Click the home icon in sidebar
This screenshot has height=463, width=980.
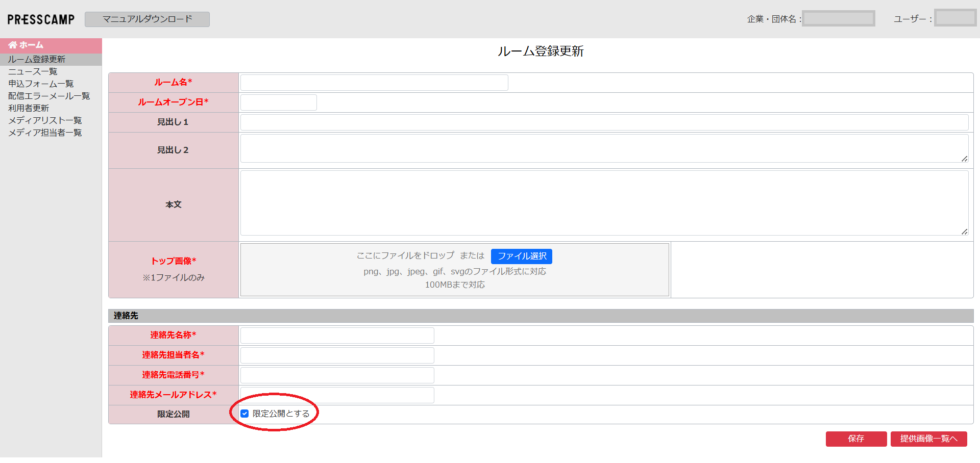point(12,45)
